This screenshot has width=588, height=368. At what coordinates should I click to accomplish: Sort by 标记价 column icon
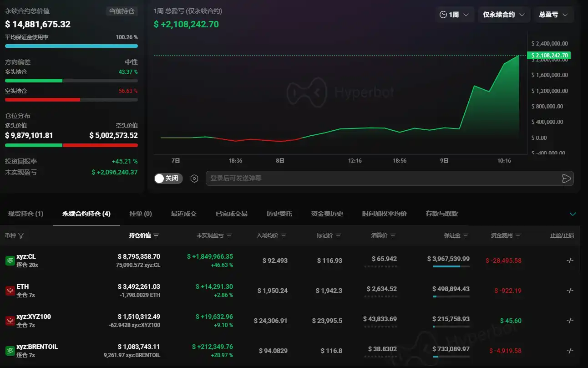click(338, 235)
